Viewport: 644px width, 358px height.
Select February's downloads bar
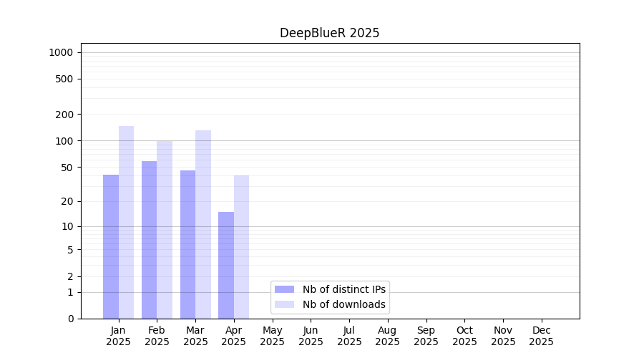tap(165, 229)
